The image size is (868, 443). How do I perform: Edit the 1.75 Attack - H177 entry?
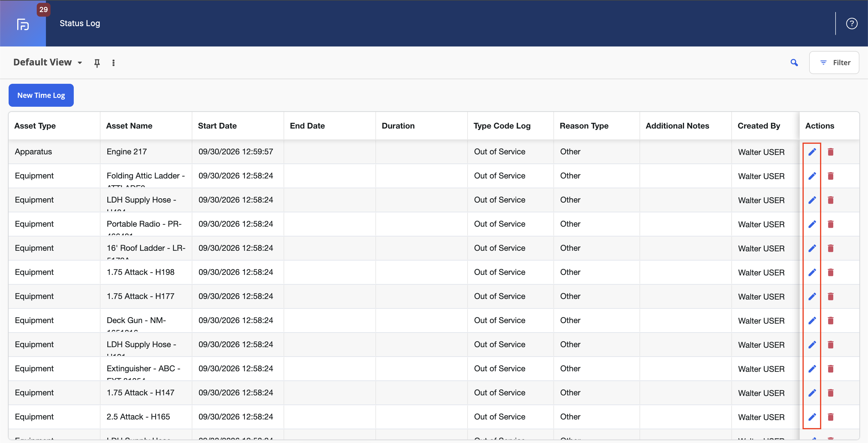(x=812, y=296)
